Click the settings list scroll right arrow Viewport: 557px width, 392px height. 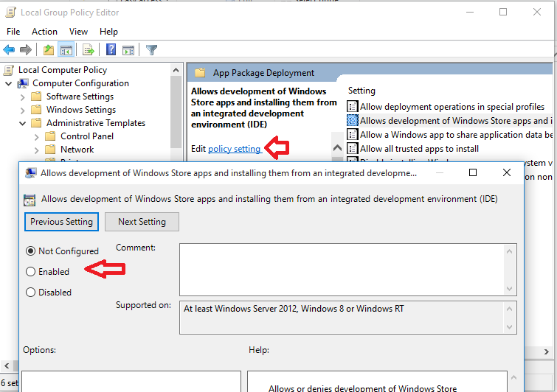[547, 351]
